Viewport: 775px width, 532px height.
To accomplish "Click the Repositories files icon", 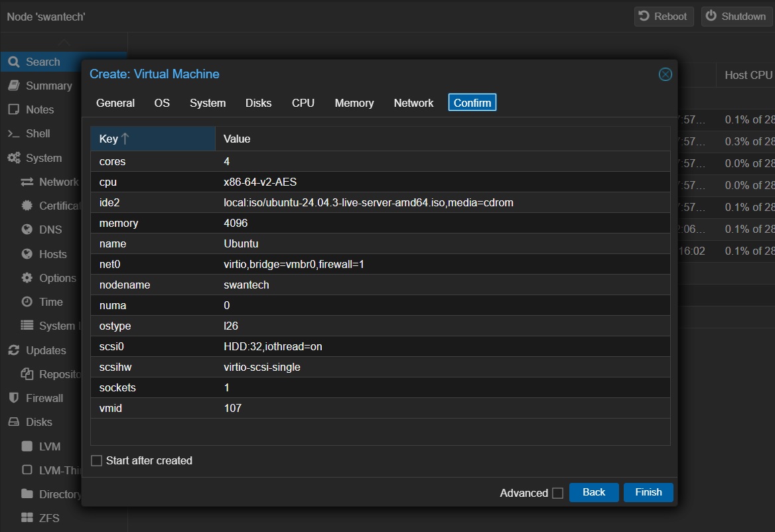I will (27, 374).
